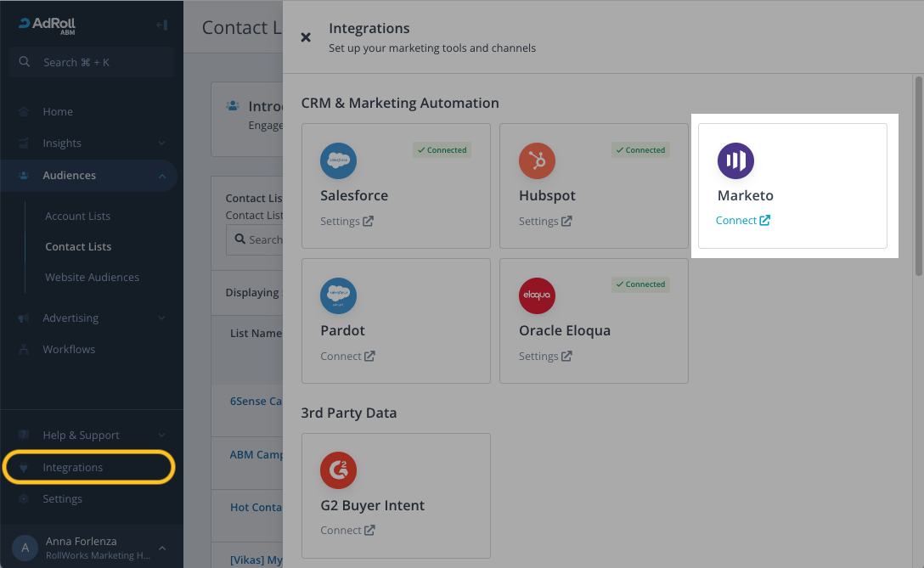This screenshot has width=924, height=568.
Task: Click the Marketo logo icon
Action: click(735, 160)
